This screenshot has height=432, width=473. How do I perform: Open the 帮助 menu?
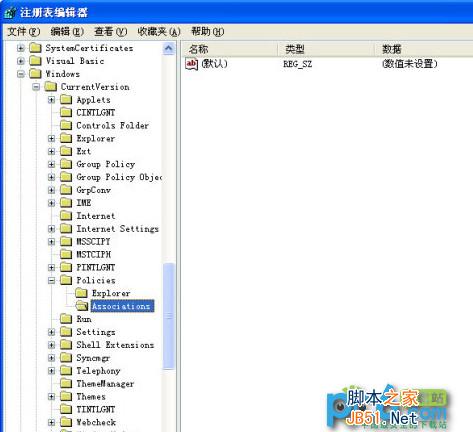(207, 32)
